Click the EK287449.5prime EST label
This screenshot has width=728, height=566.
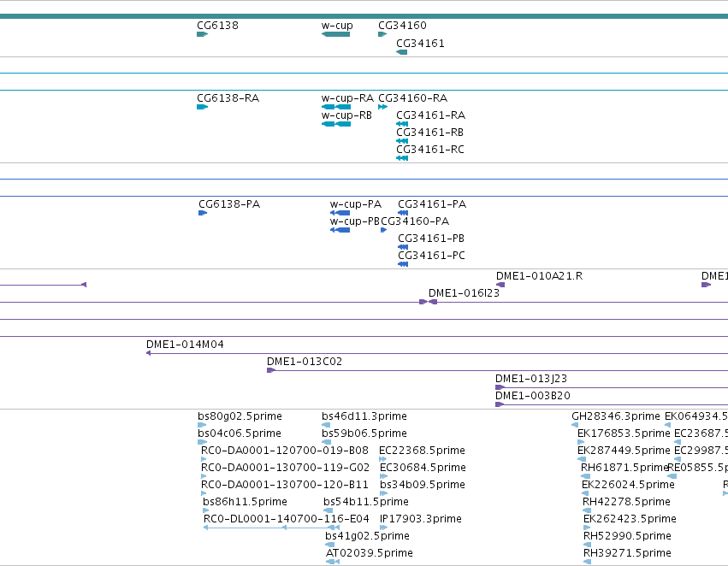tap(624, 451)
